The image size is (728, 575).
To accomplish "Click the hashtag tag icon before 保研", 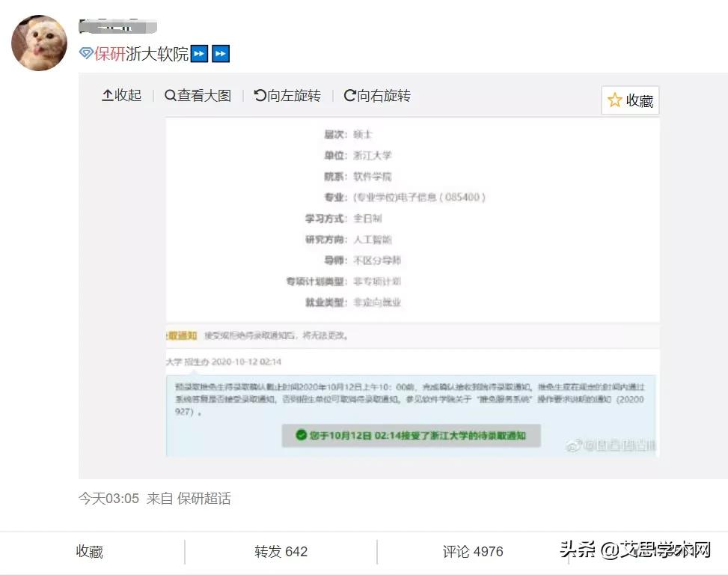I will coord(85,53).
